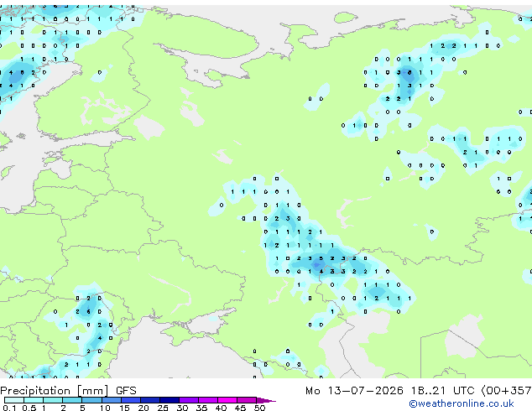Pick the 30–35 mm purple legend swatch
Viewport: 532px width, 411px height.
[189, 400]
